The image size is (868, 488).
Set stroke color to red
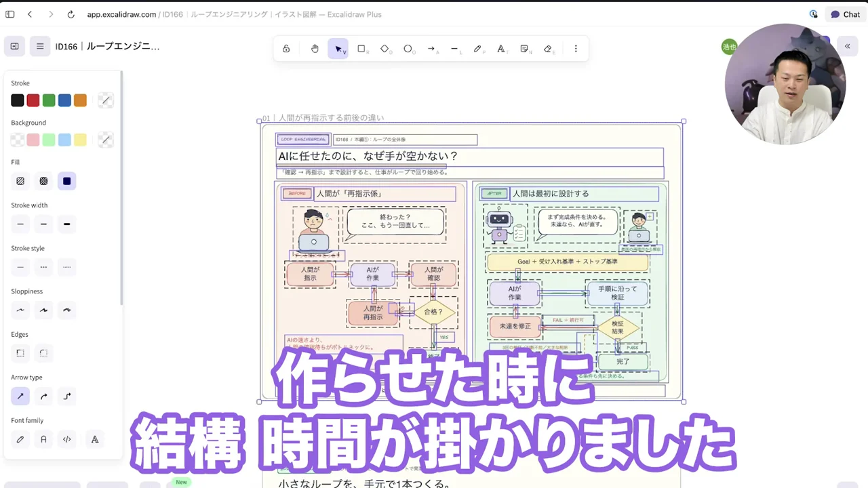[33, 100]
